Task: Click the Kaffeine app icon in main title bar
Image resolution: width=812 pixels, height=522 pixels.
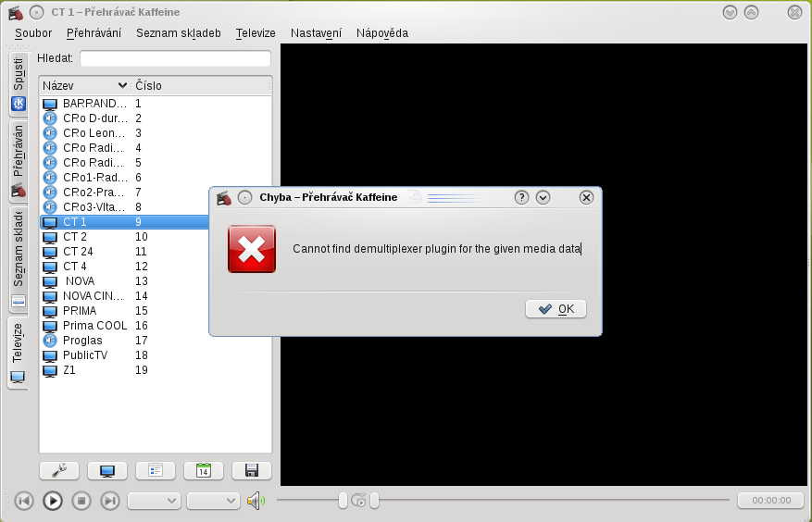Action: point(16,12)
